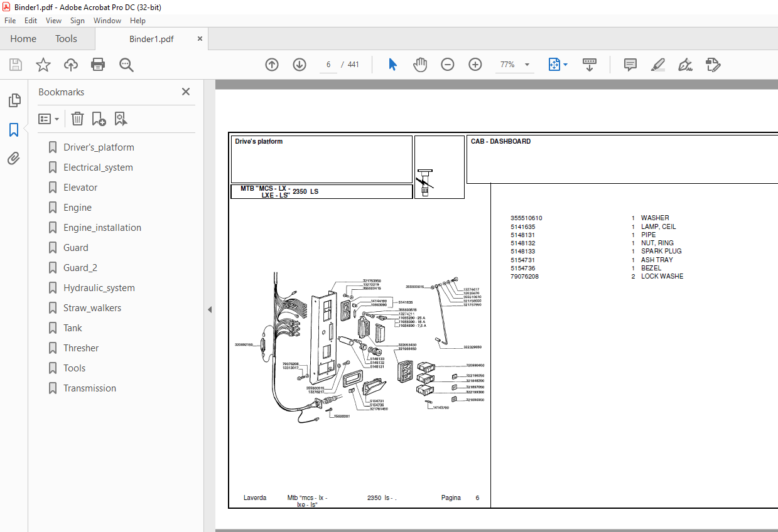Toggle the Bookmarks panel icon

[14, 130]
